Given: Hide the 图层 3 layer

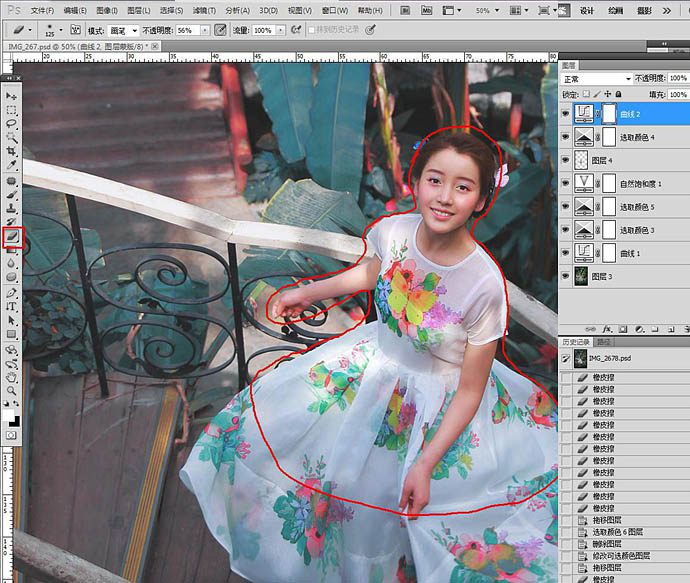Looking at the screenshot, I should point(565,276).
